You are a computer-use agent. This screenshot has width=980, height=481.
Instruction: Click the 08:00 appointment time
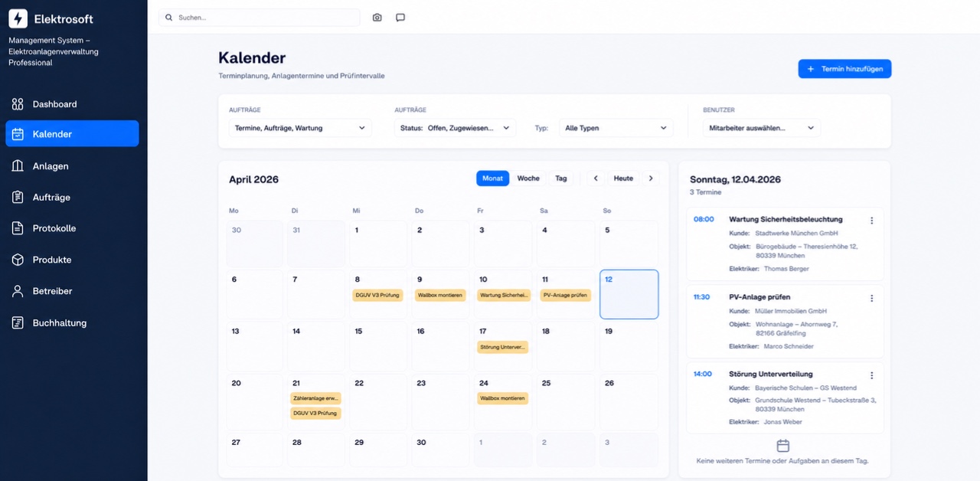coord(704,219)
